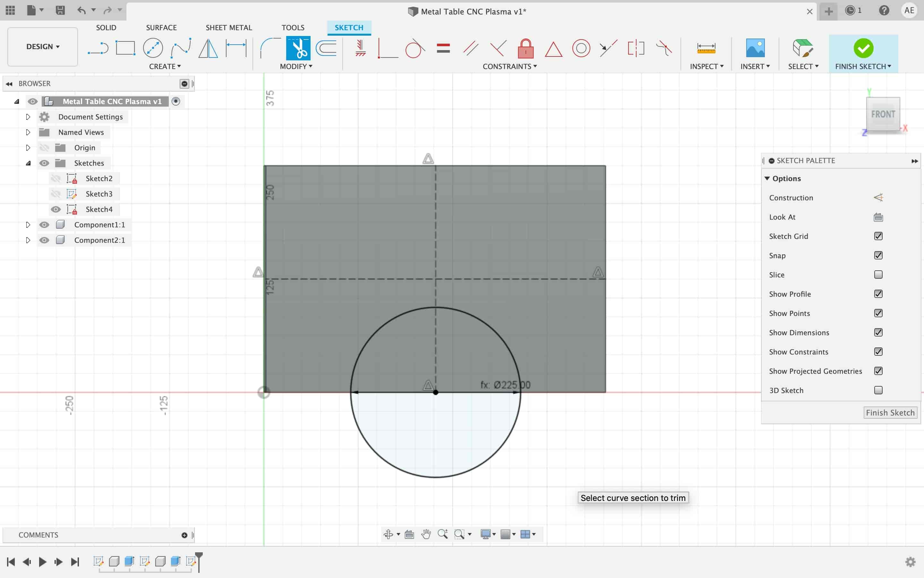Viewport: 924px width, 578px height.
Task: Collapse the Sketches folder
Action: (x=28, y=163)
